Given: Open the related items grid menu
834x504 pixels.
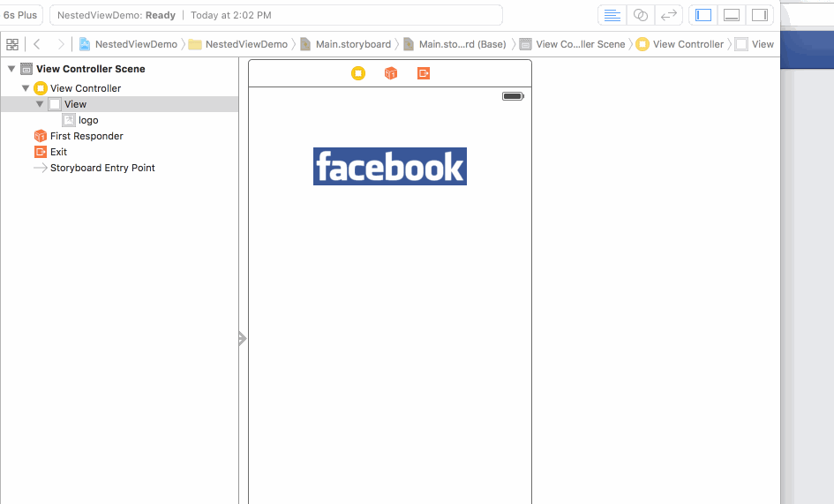Looking at the screenshot, I should pos(12,44).
